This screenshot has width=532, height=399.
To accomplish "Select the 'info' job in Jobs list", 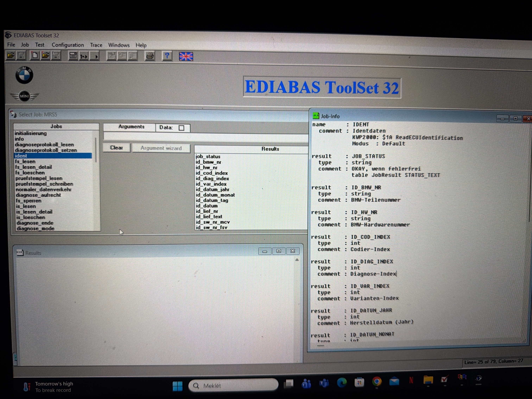I will [19, 139].
